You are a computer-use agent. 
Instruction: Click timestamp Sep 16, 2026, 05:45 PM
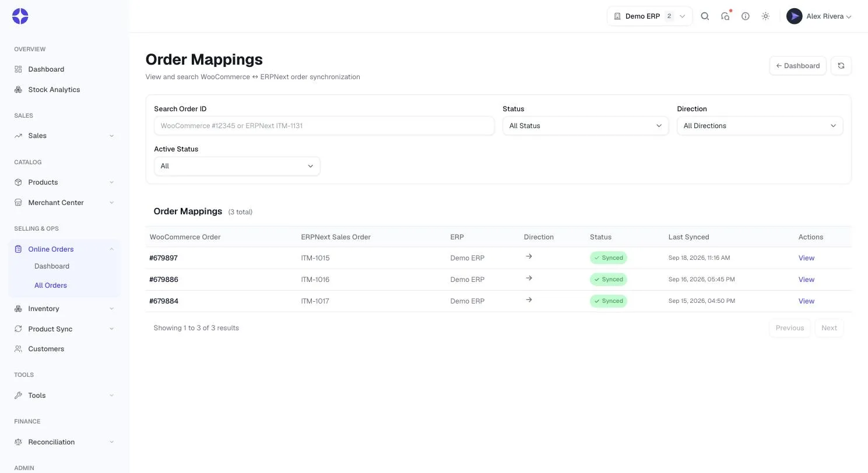702,280
